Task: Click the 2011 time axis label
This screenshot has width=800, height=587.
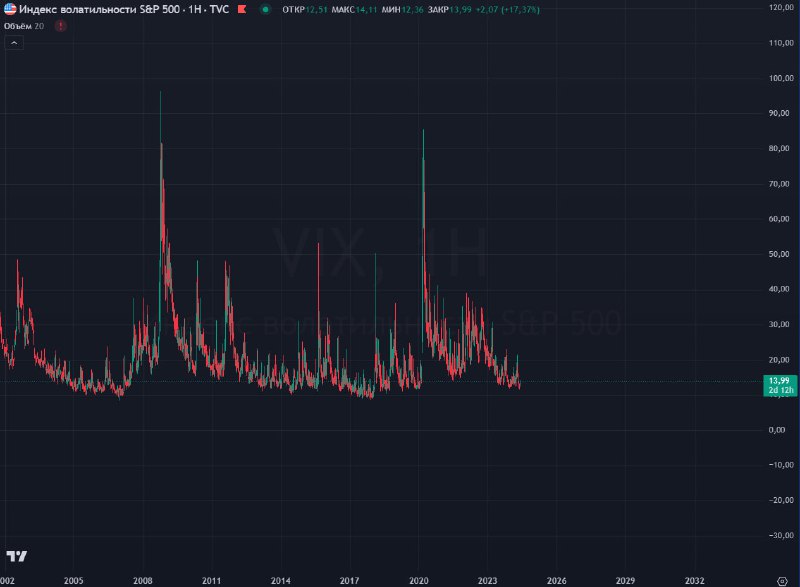Action: [x=212, y=581]
